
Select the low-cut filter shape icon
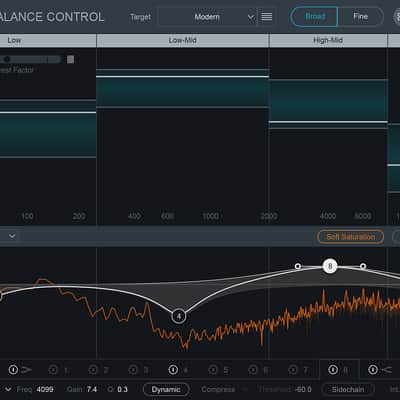click(27, 370)
